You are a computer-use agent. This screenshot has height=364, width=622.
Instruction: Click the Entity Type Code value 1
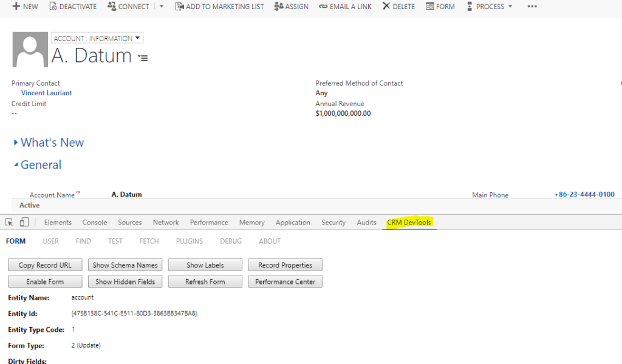(x=73, y=329)
